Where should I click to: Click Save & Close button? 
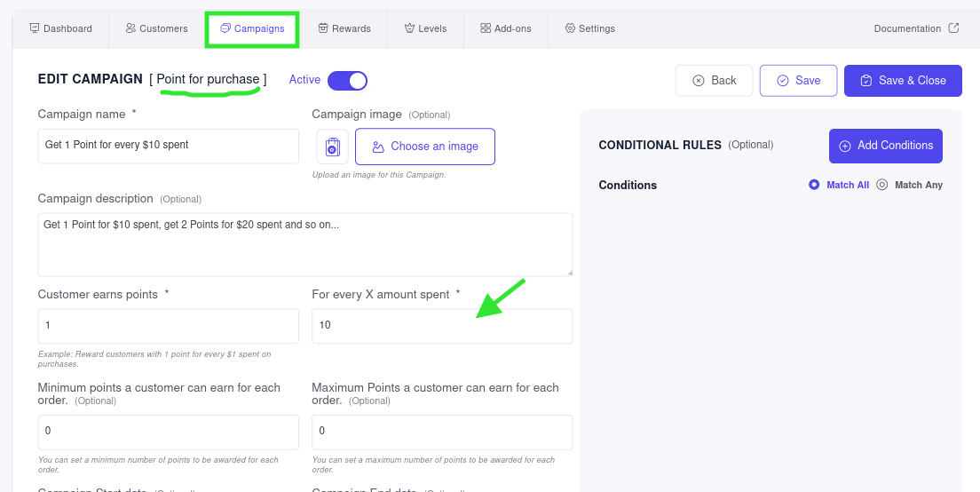pos(902,80)
